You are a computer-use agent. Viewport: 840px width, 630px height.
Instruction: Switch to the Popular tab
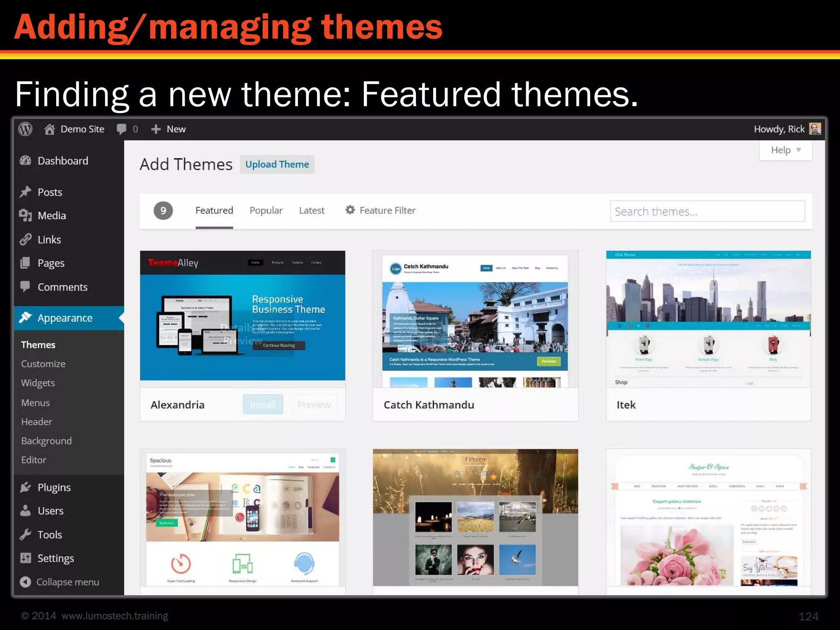coord(266,210)
